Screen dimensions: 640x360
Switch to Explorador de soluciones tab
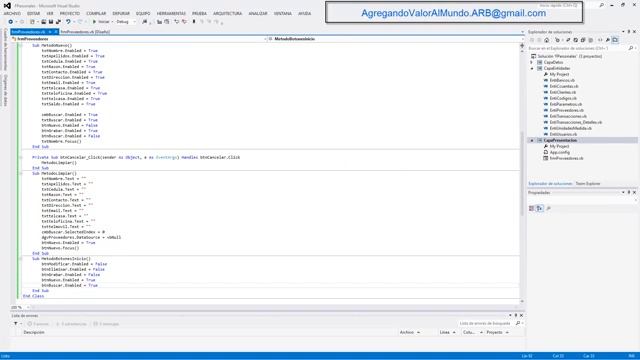pos(550,184)
